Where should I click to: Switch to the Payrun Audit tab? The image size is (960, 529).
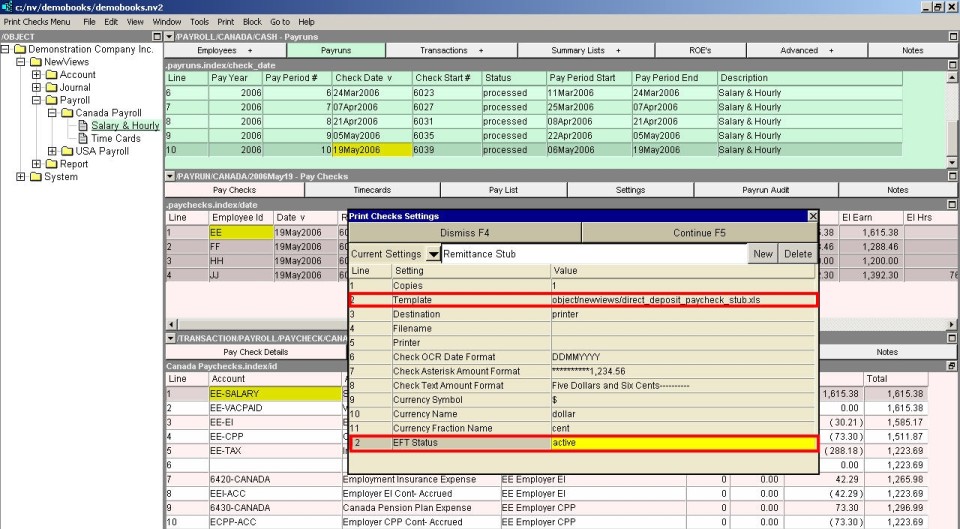766,189
